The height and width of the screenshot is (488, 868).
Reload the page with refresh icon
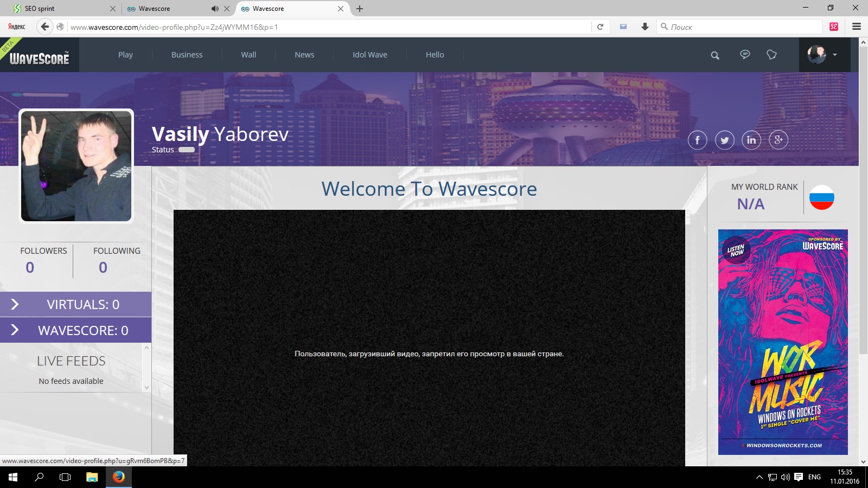600,27
